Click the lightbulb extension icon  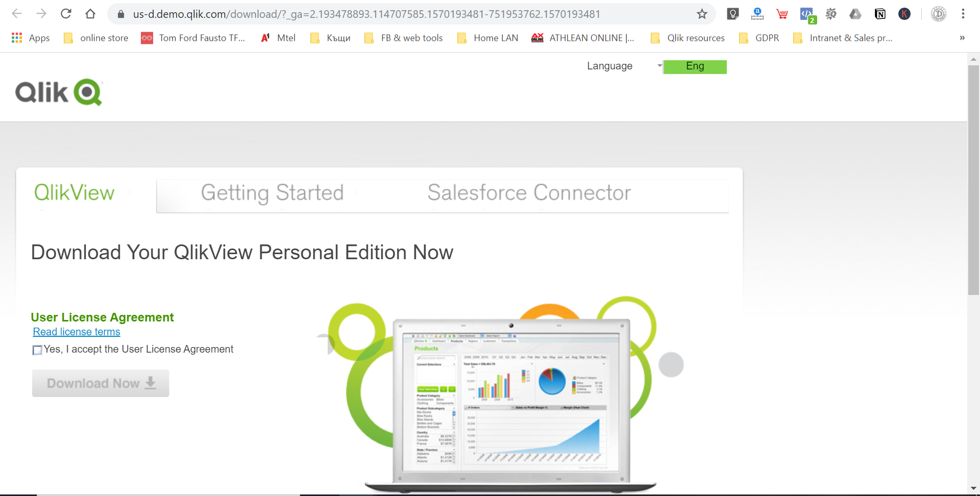click(733, 14)
